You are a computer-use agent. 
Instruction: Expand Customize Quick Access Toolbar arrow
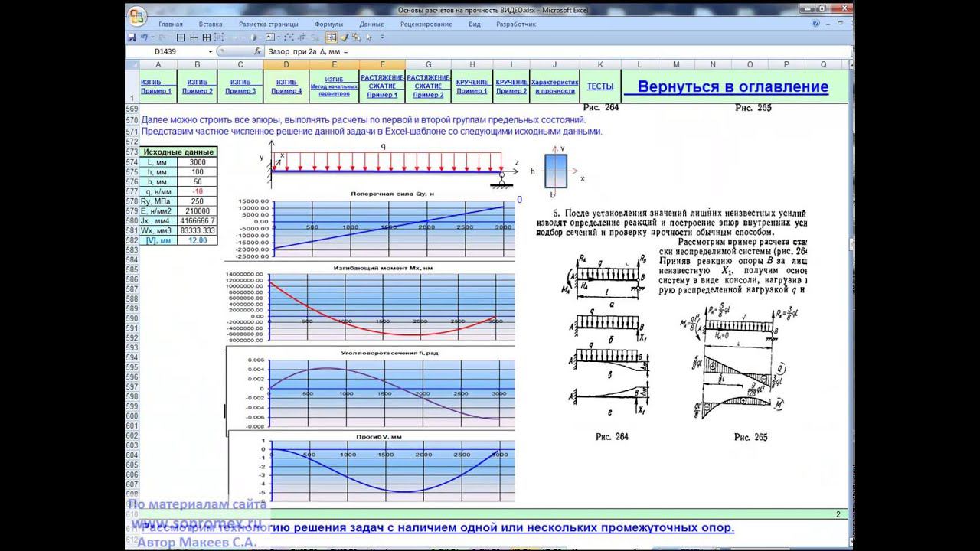(382, 37)
